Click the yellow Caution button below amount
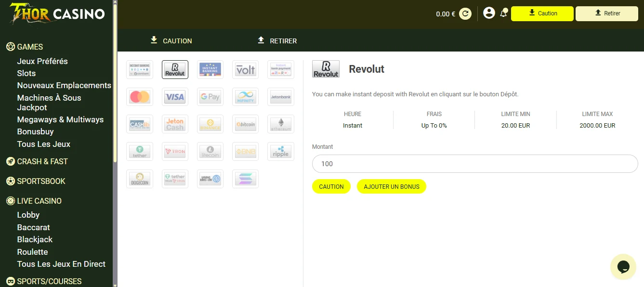This screenshot has width=644, height=287. click(x=331, y=186)
